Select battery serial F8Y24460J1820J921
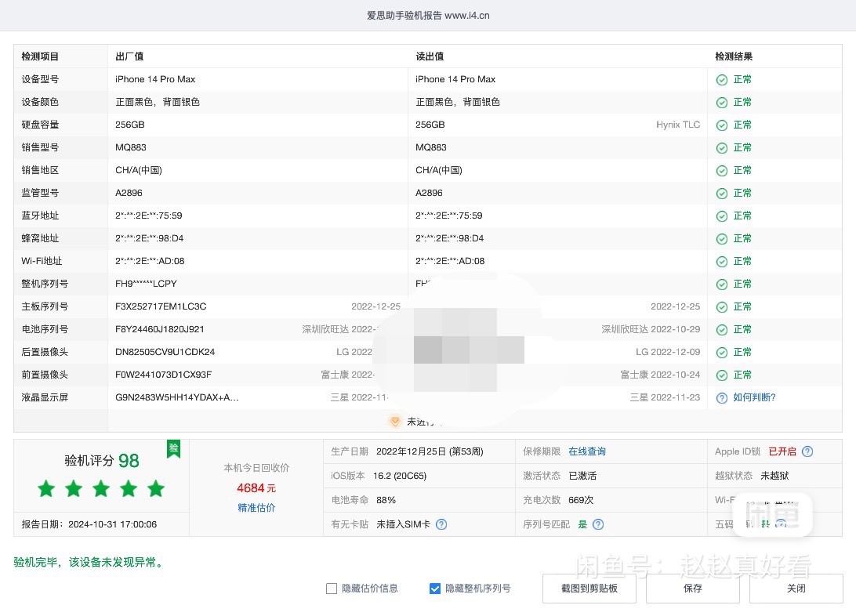 pyautogui.click(x=160, y=329)
